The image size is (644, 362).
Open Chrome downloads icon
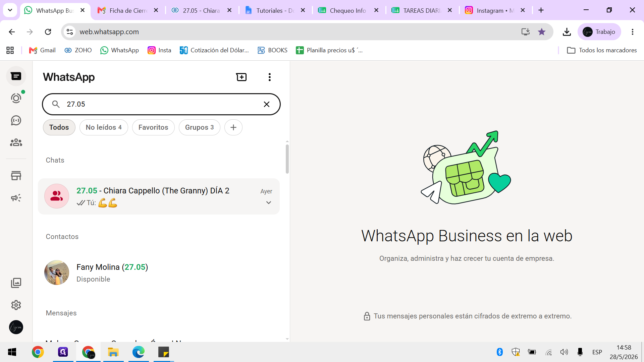point(567,32)
